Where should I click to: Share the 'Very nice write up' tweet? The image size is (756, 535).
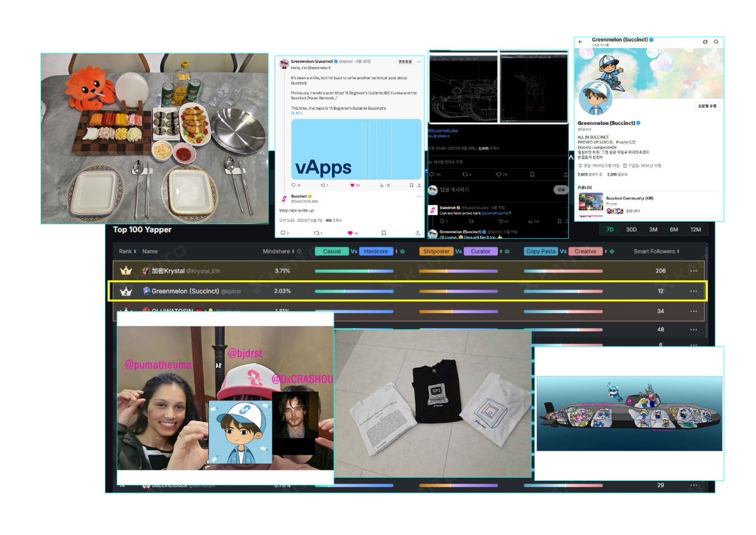point(418,233)
